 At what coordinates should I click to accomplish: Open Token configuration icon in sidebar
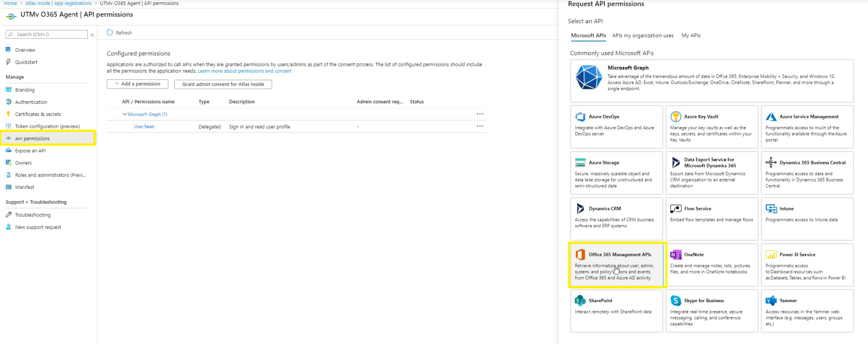coord(8,126)
